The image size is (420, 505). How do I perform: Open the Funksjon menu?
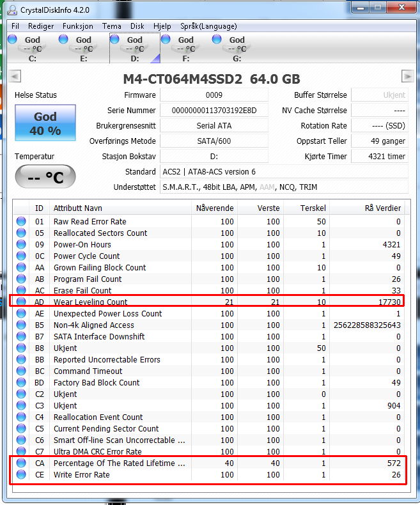pyautogui.click(x=77, y=26)
